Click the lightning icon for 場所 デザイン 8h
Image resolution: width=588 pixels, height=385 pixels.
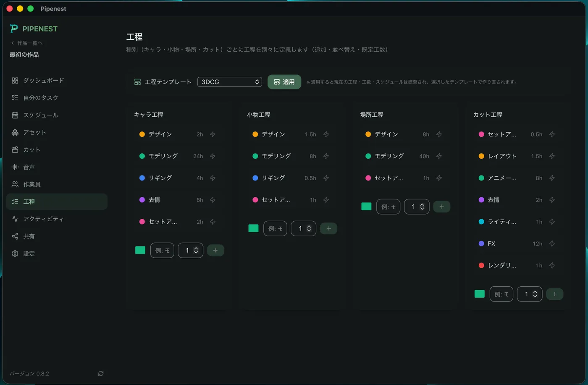click(439, 134)
